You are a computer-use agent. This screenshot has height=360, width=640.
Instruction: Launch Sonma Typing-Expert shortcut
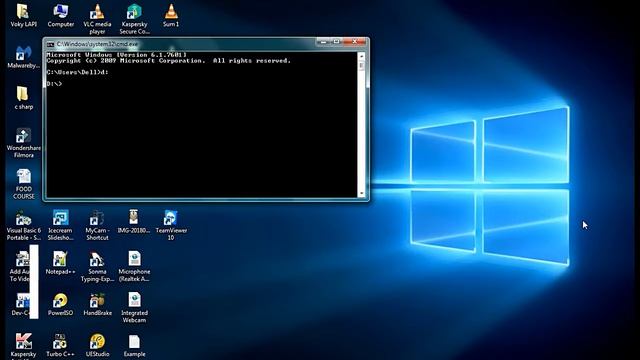pyautogui.click(x=97, y=267)
